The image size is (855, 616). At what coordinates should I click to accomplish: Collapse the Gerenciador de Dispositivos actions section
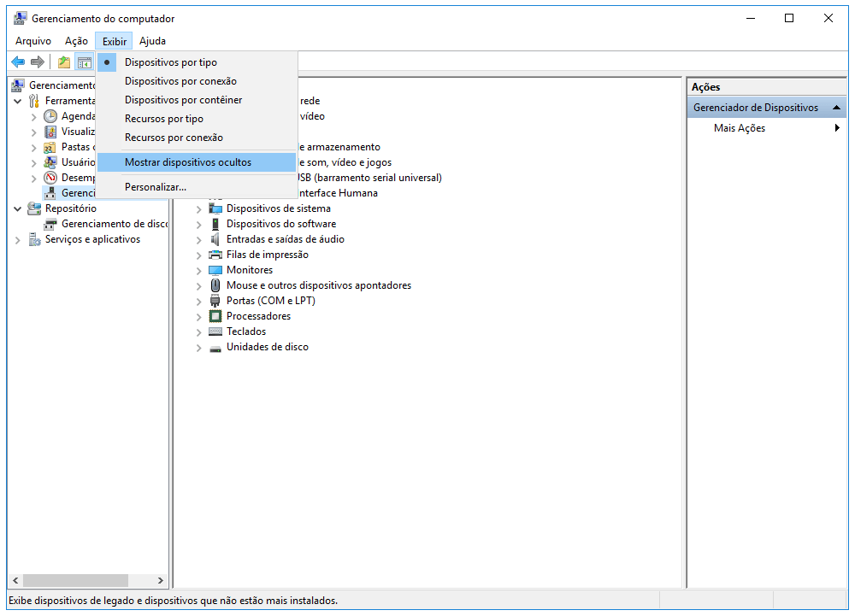[x=835, y=107]
